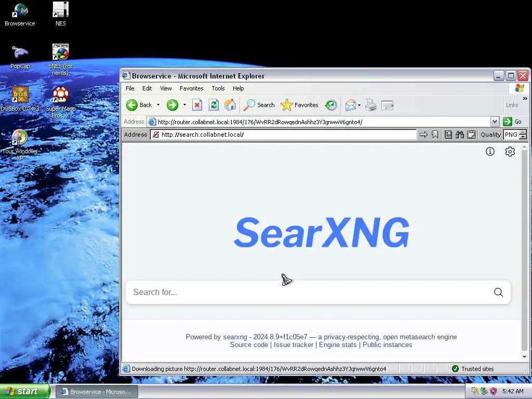
Task: Click the scrollbar down arrow
Action: click(525, 356)
